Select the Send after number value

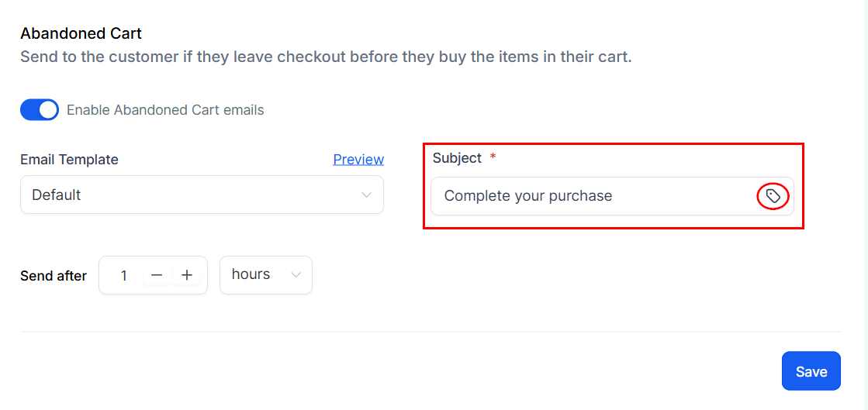pos(123,275)
